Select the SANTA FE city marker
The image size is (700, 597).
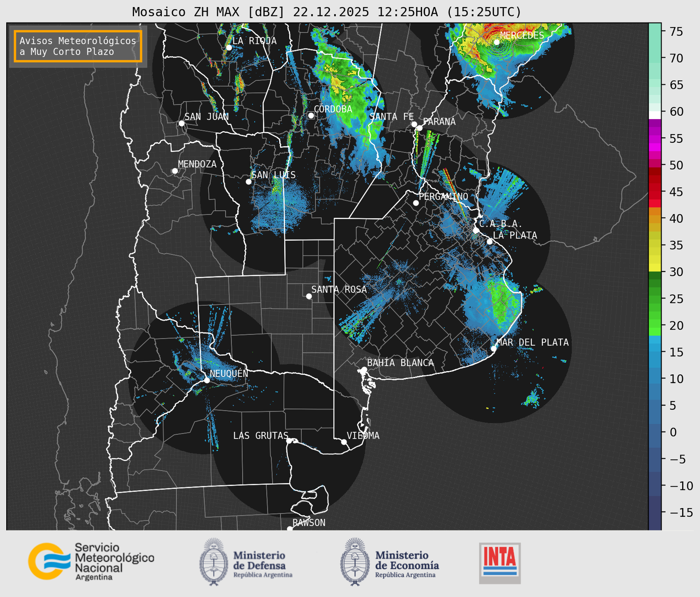point(414,124)
